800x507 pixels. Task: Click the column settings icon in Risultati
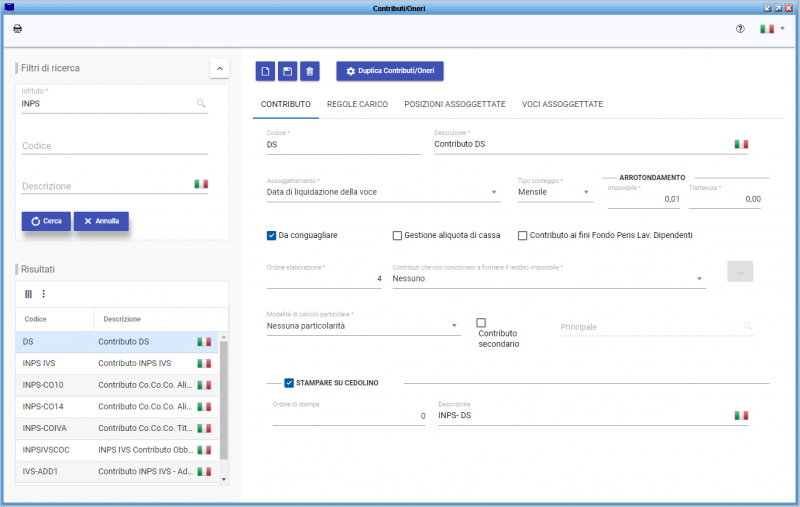click(29, 294)
